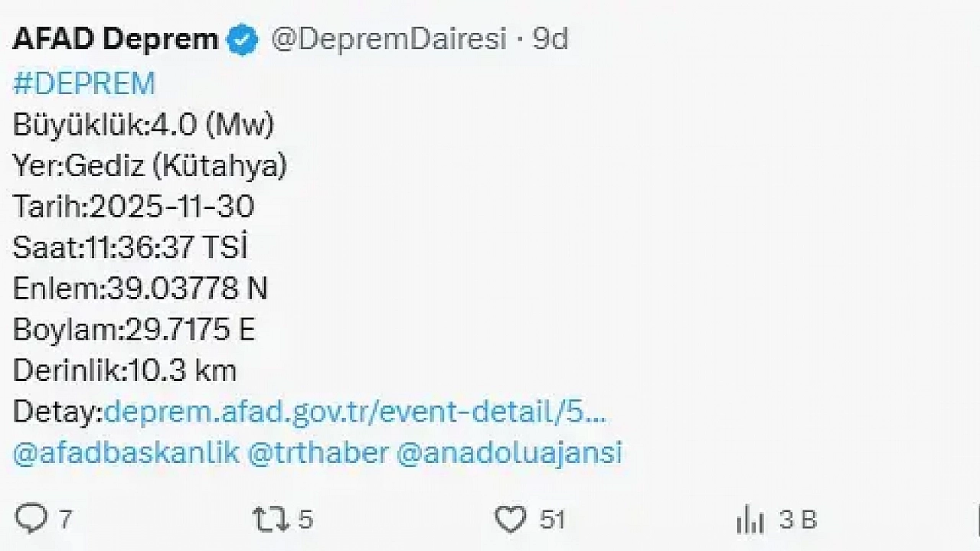Open the @anadoluajansi mention
This screenshot has height=551, width=980.
point(509,452)
